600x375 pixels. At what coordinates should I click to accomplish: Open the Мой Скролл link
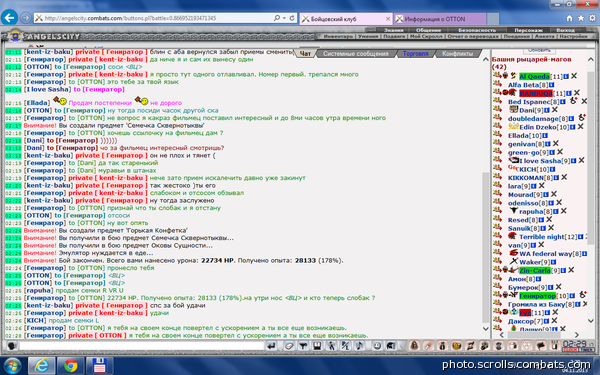point(426,36)
